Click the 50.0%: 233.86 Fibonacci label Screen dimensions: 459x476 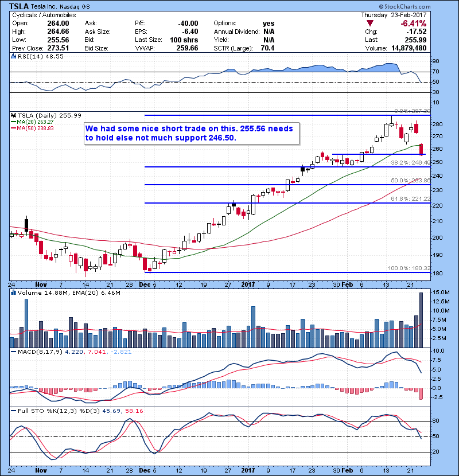point(411,180)
